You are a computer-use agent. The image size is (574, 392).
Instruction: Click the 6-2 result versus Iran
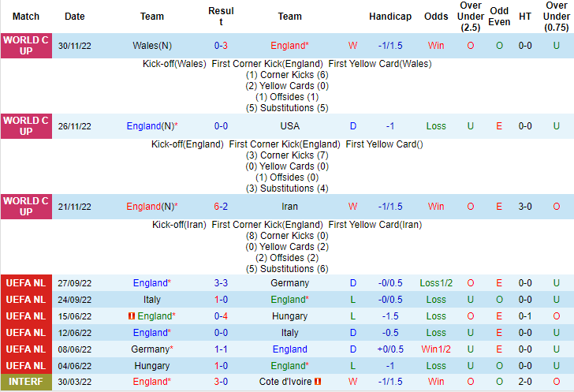click(221, 207)
